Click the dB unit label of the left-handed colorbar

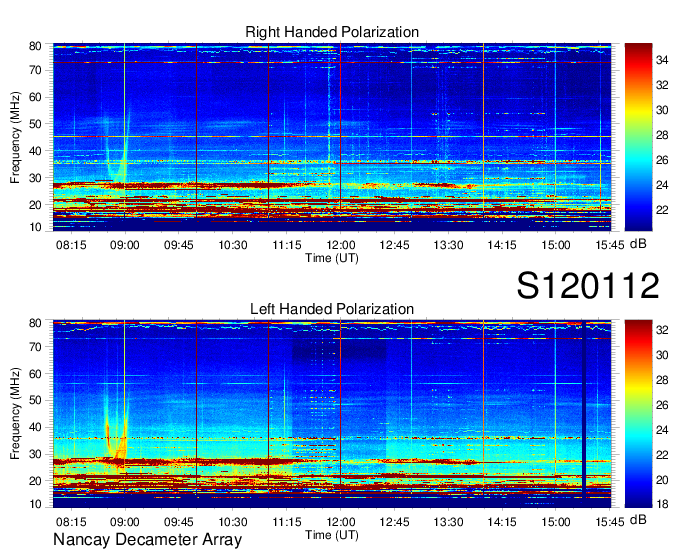click(638, 519)
